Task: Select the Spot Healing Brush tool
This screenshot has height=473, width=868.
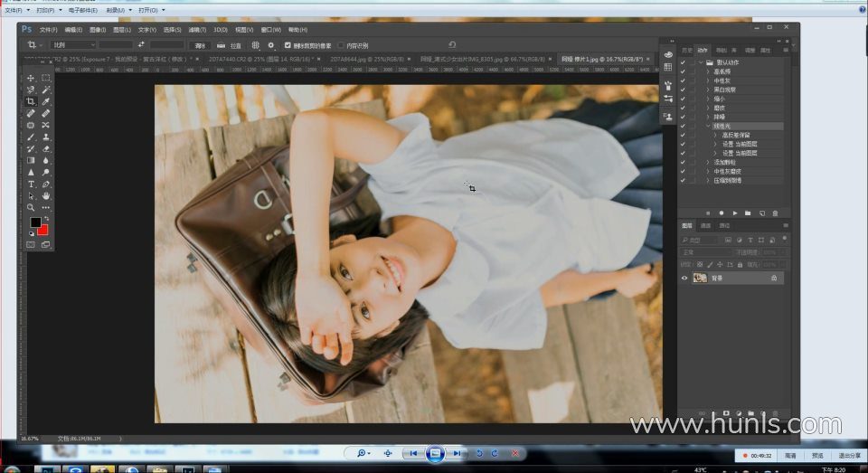Action: coord(31,113)
